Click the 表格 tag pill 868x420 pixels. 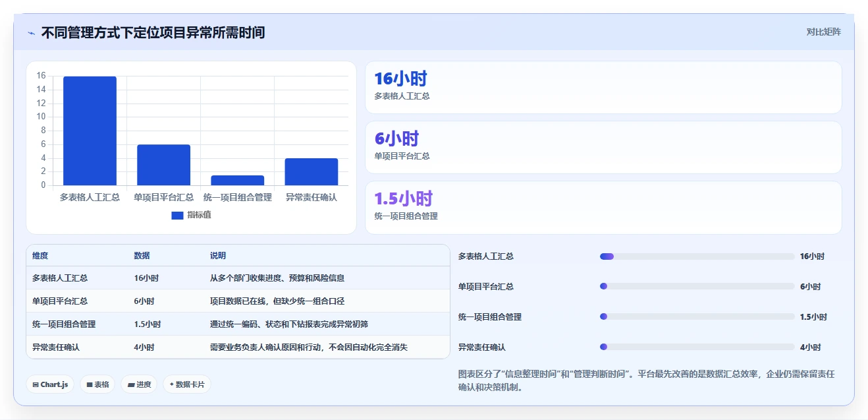click(x=97, y=384)
